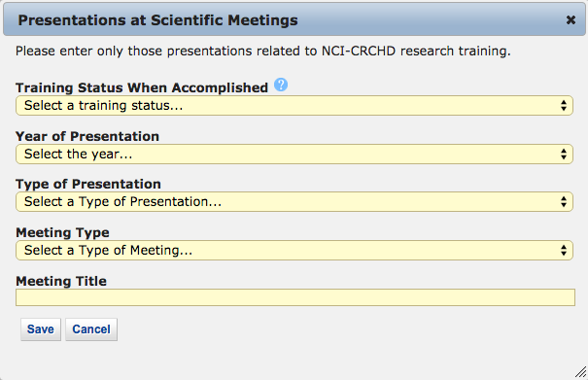Focus the Meeting Title text field
588x380 pixels.
coord(295,297)
